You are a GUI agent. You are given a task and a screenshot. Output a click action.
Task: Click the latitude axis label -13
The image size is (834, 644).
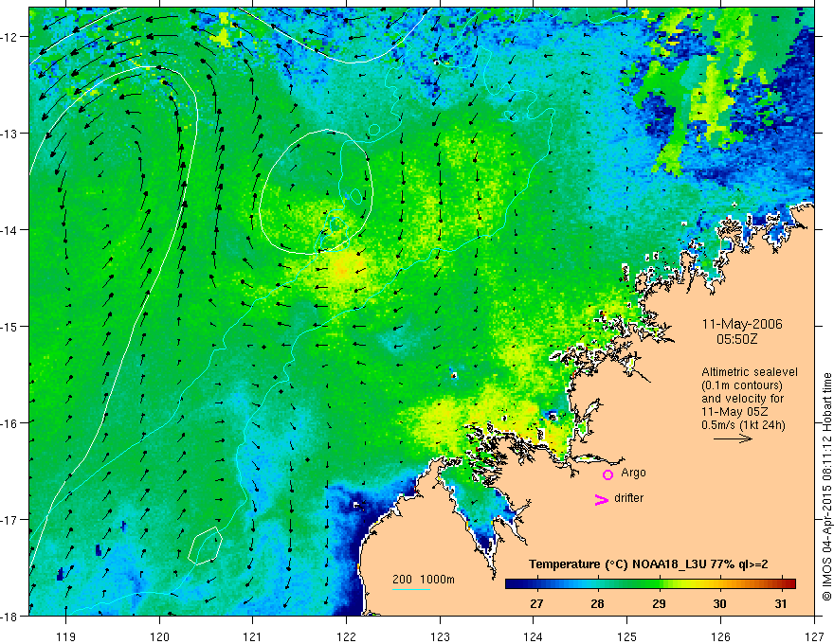[9, 133]
